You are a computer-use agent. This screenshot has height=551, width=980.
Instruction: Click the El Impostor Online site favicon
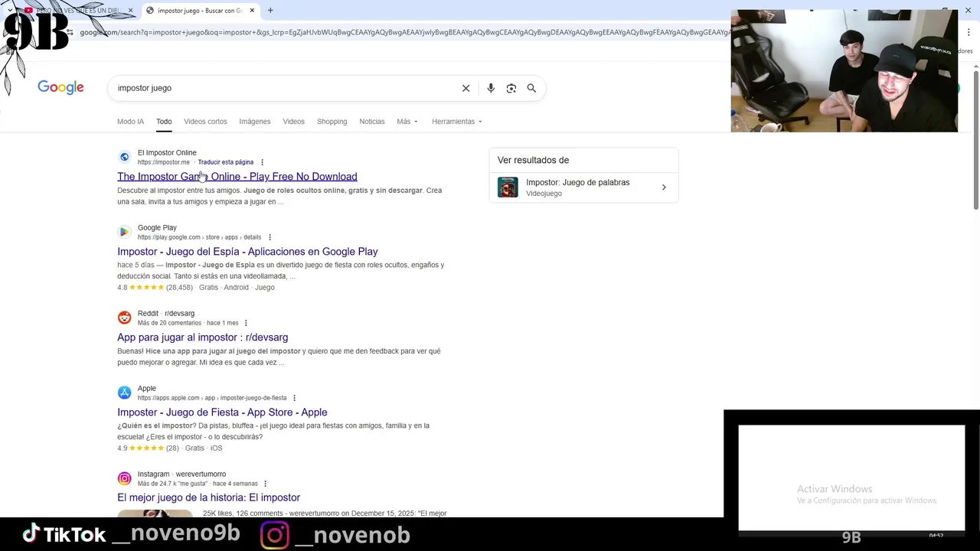pyautogui.click(x=124, y=157)
